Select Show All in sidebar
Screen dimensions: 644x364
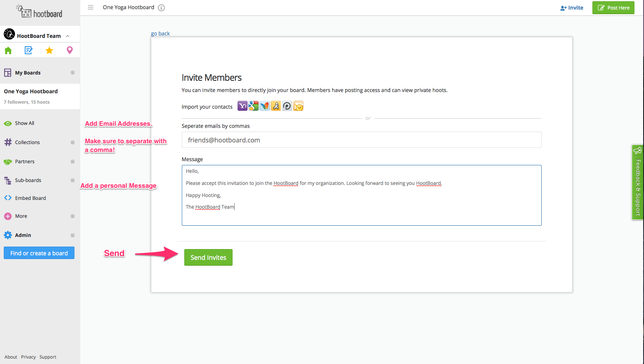(25, 123)
